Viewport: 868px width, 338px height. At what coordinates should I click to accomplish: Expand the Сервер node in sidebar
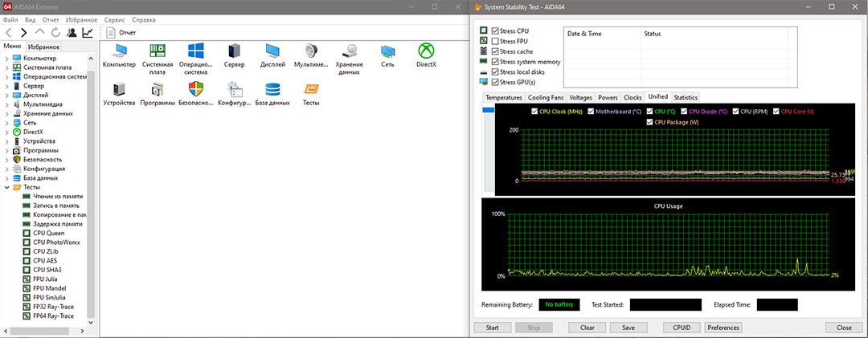click(x=7, y=86)
